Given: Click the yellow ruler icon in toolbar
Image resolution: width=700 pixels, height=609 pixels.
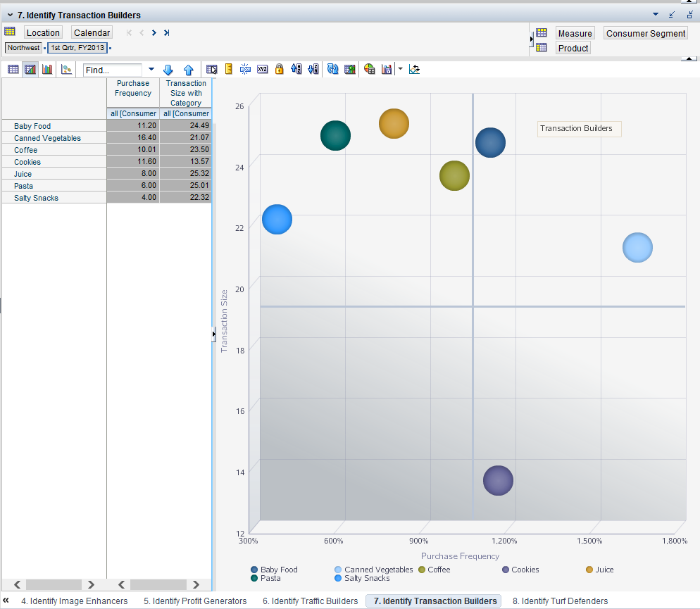Looking at the screenshot, I should [228, 69].
